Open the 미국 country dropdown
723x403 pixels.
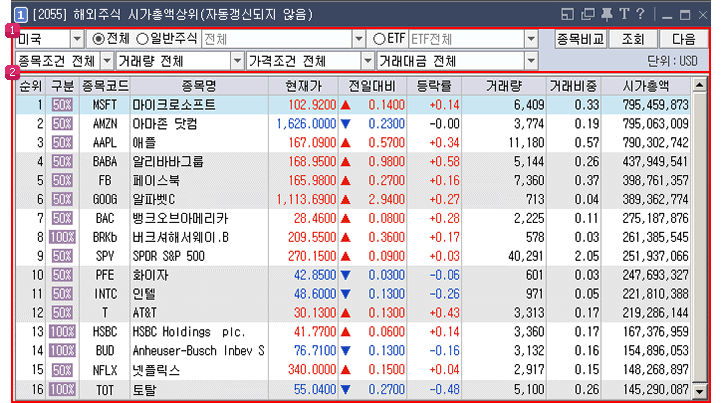(77, 39)
